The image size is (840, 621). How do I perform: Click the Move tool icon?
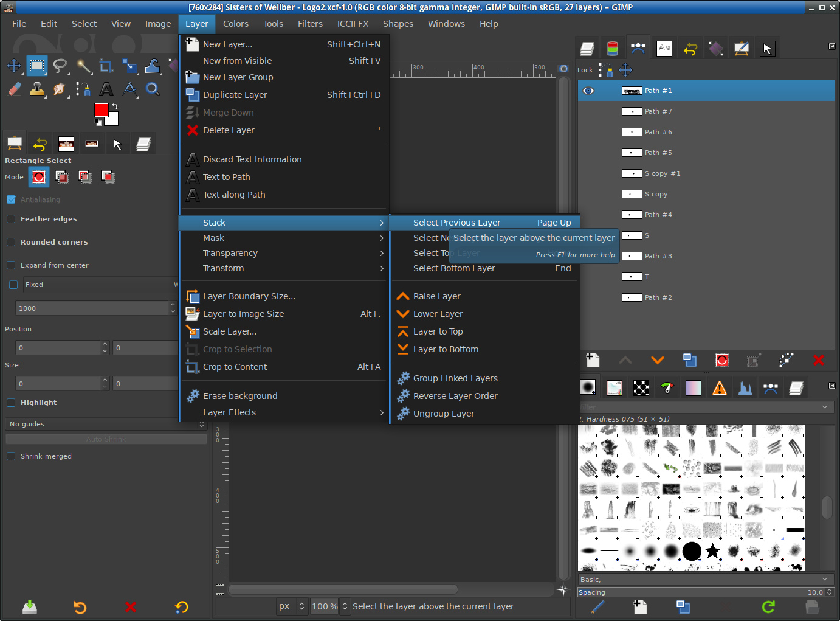point(14,66)
